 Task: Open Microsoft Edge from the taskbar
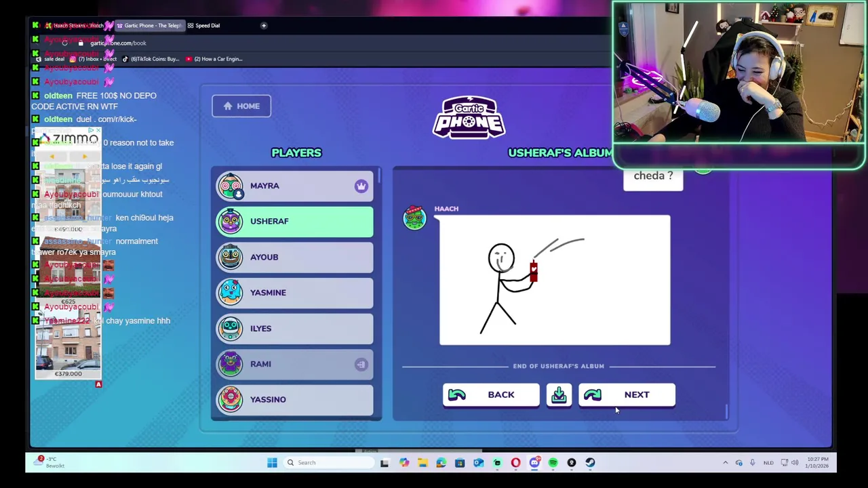coord(441,463)
